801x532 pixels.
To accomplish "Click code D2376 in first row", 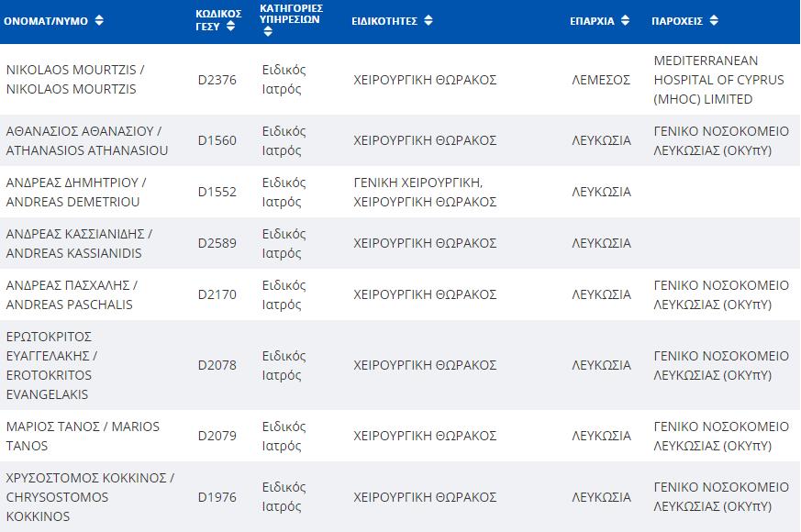I will [217, 80].
